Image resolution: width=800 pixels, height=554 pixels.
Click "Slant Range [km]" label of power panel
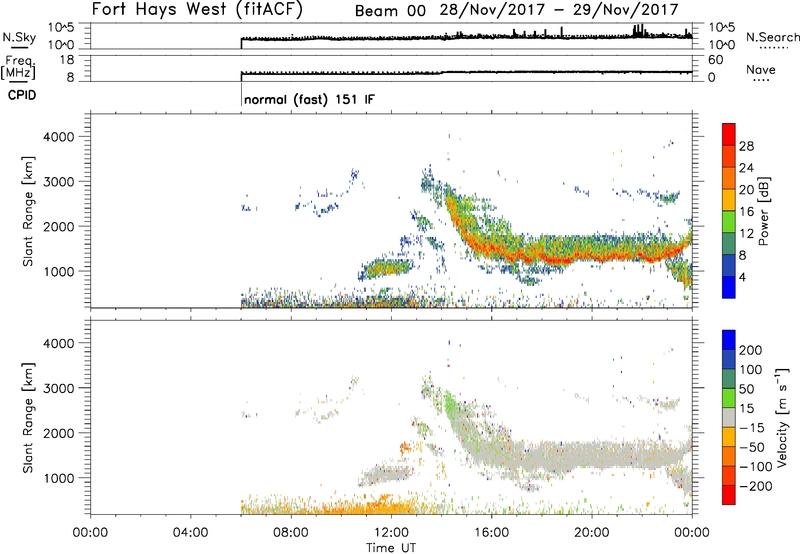[x=28, y=211]
